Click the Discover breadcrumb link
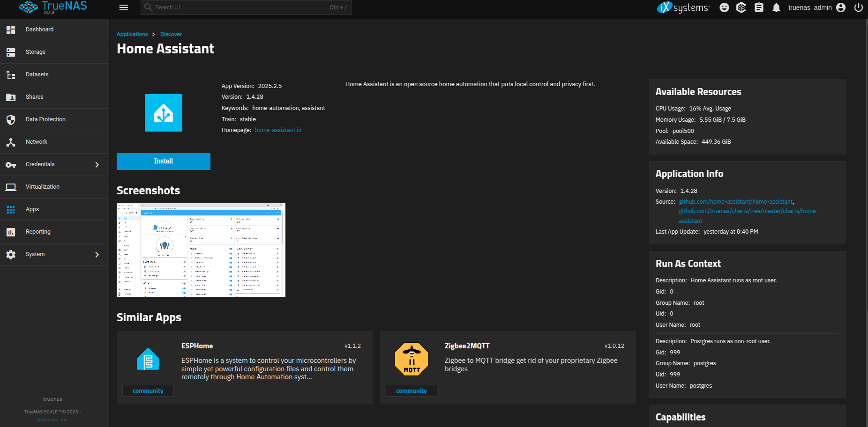 pos(171,34)
